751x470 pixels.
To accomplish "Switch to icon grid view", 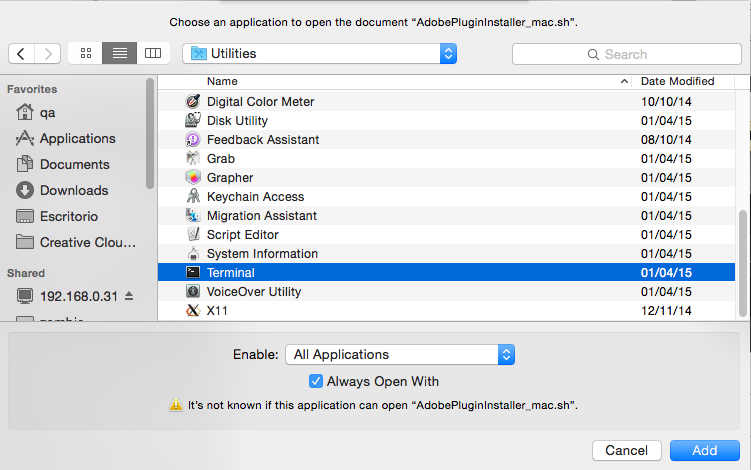I will point(86,53).
